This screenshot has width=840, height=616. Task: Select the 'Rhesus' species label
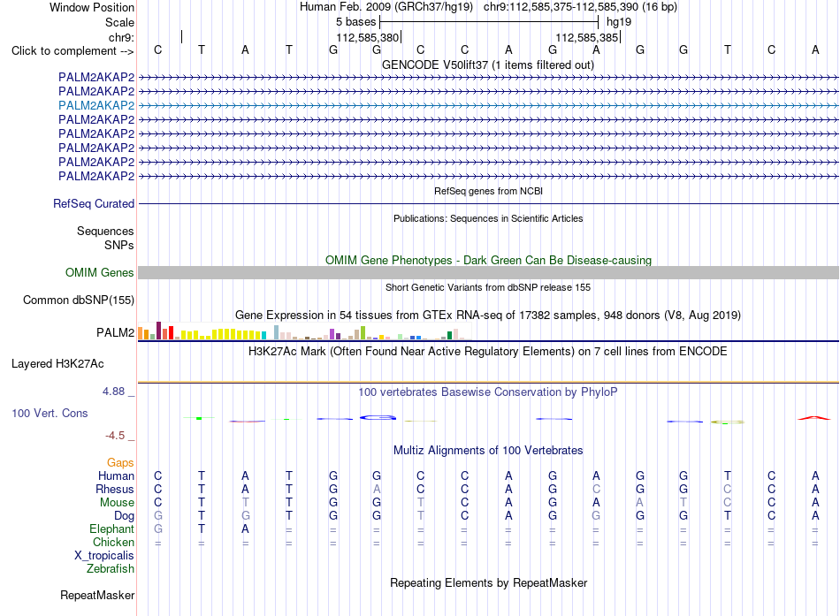115,489
